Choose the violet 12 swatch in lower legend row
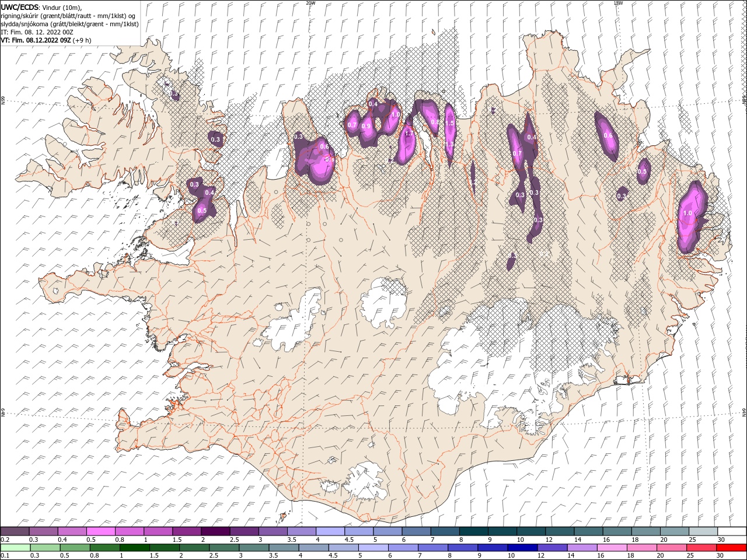 point(552,548)
